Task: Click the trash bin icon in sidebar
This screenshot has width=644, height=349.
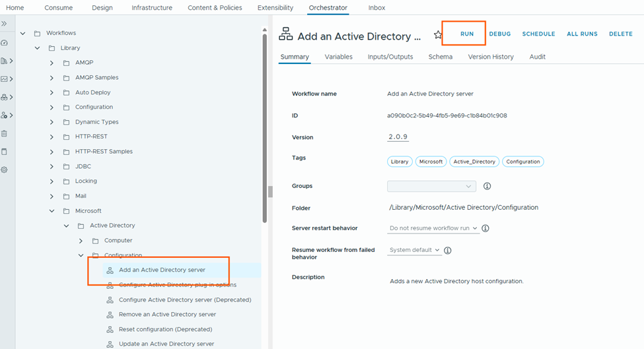Action: point(5,133)
